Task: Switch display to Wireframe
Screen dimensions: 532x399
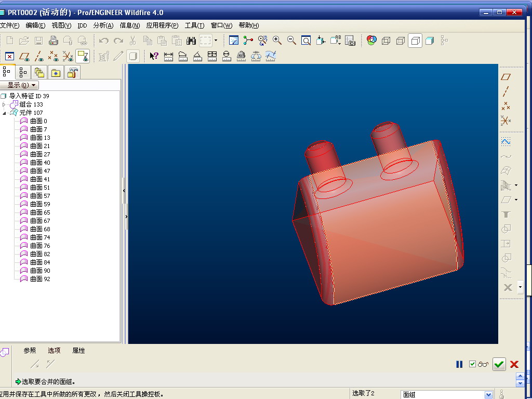Action: 386,41
